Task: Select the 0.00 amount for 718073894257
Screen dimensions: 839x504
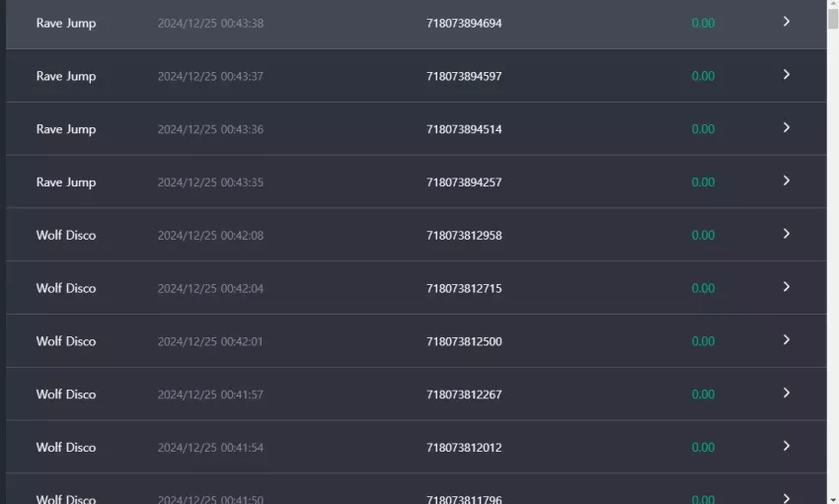Action: coord(703,182)
